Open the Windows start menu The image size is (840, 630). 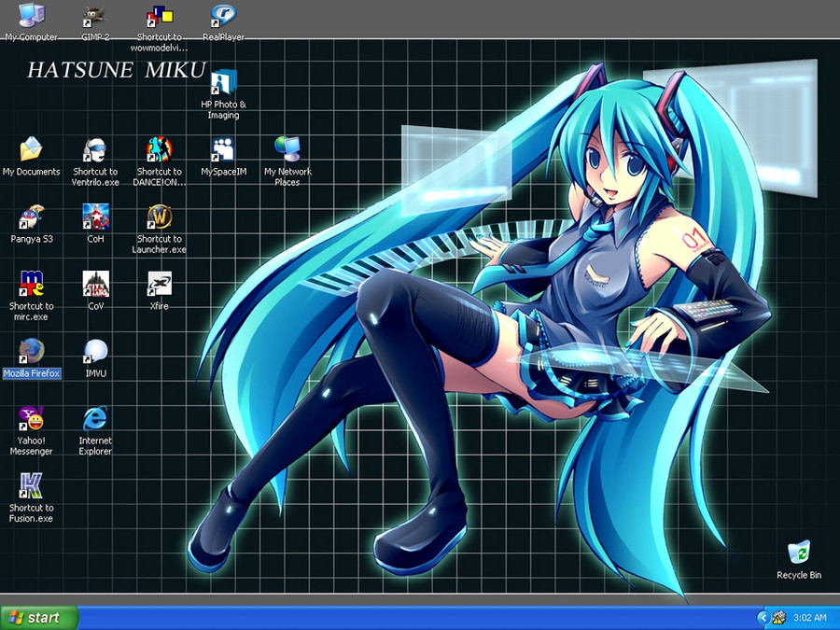click(39, 618)
